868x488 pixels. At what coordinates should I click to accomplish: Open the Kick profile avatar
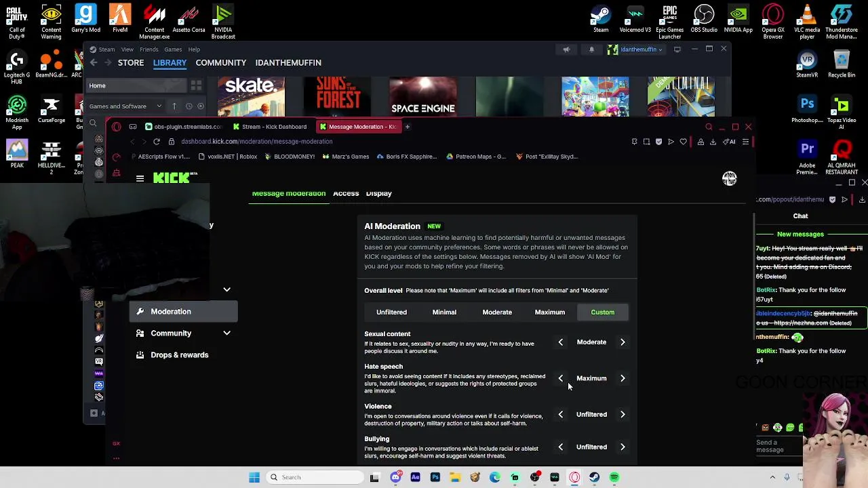pyautogui.click(x=729, y=178)
